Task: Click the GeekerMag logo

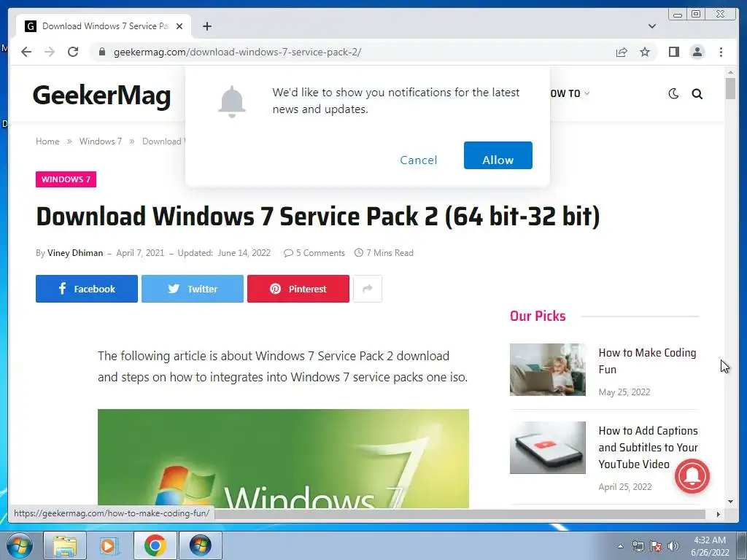Action: coord(101,95)
